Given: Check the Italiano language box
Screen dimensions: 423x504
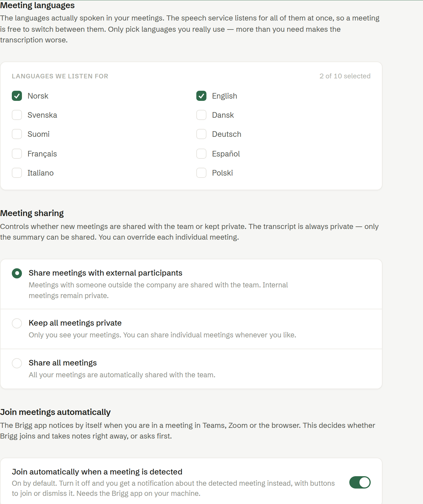Looking at the screenshot, I should [17, 173].
